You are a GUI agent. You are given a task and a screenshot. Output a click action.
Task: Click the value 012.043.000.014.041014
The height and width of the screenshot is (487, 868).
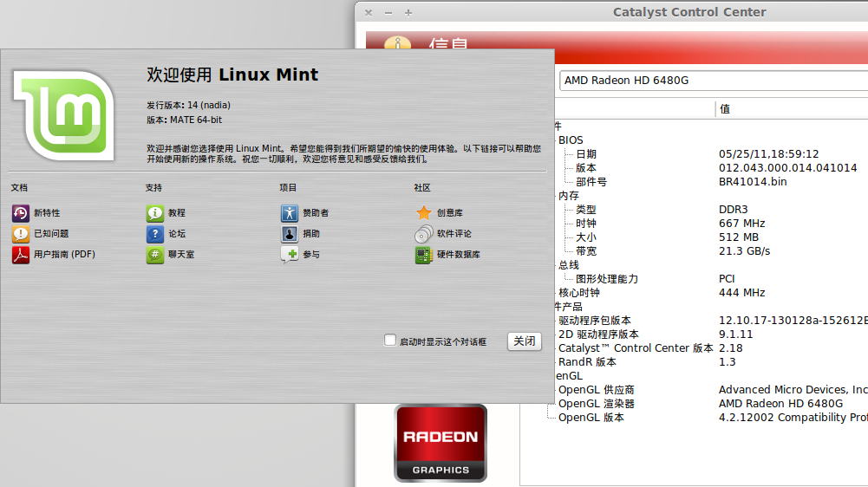pos(787,168)
